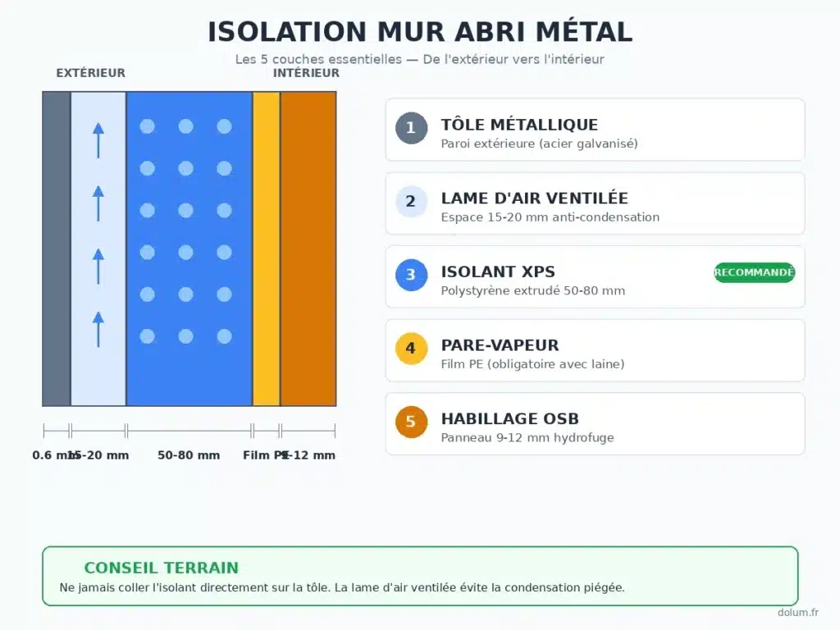The height and width of the screenshot is (630, 840).
Task: Click the yellow number 4 circle icon
Action: [x=412, y=348]
